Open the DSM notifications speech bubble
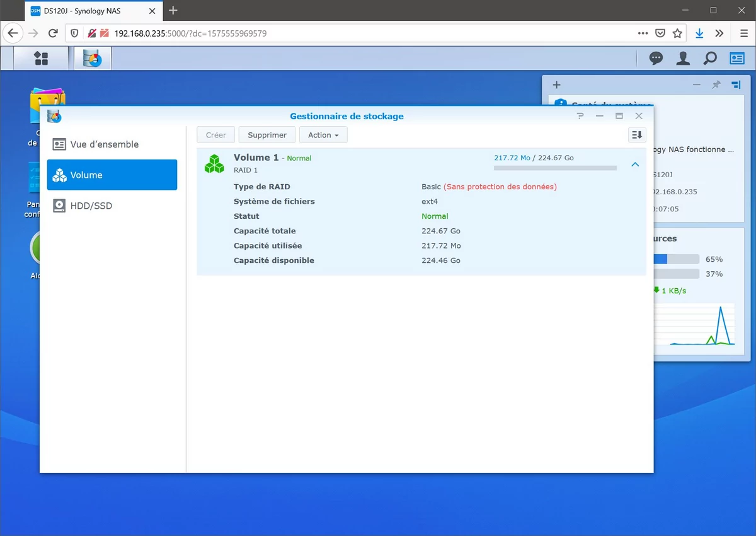Screen dimensions: 756x536 (656, 59)
